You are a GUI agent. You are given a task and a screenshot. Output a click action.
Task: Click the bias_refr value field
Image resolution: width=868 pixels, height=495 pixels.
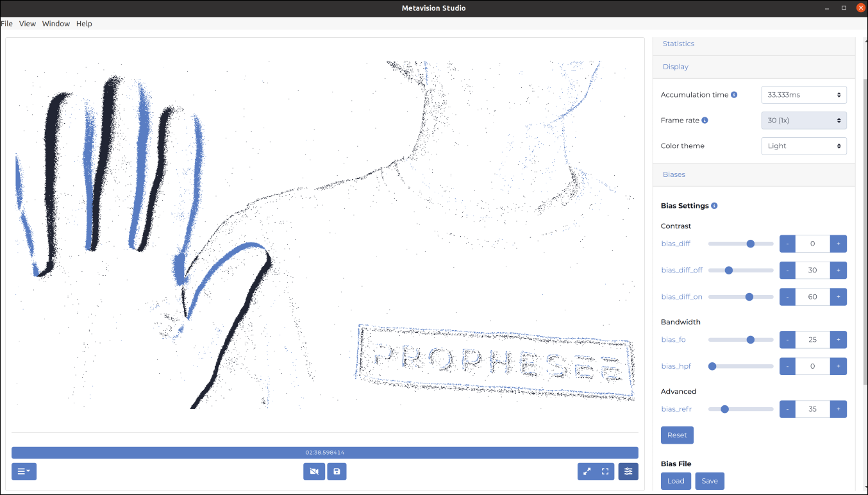(x=813, y=409)
